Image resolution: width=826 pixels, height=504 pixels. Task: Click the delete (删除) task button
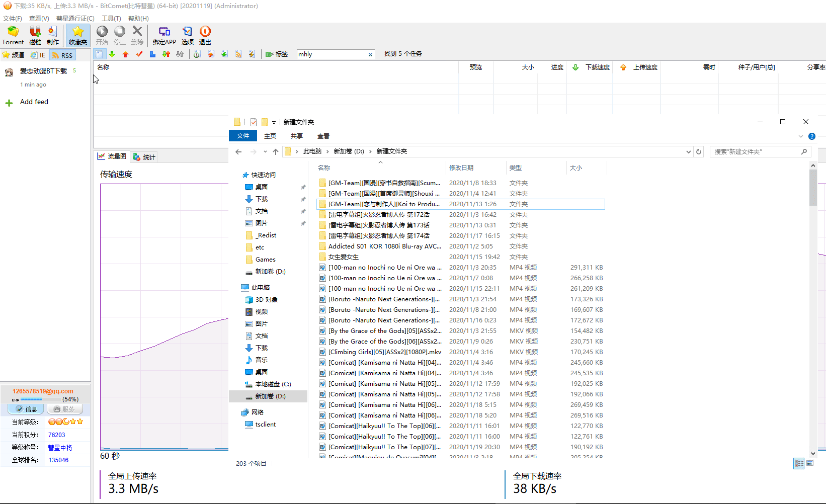click(137, 36)
